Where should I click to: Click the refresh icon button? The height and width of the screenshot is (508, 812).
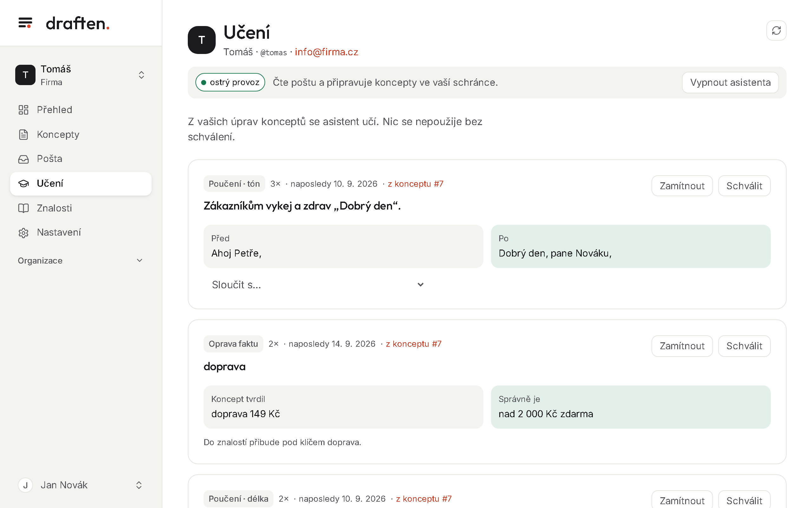[x=776, y=30]
